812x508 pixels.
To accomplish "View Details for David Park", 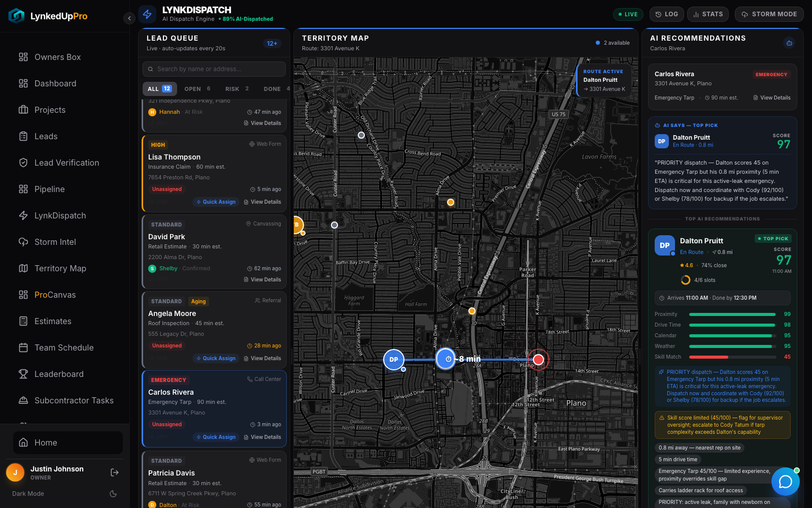I will [x=262, y=279].
